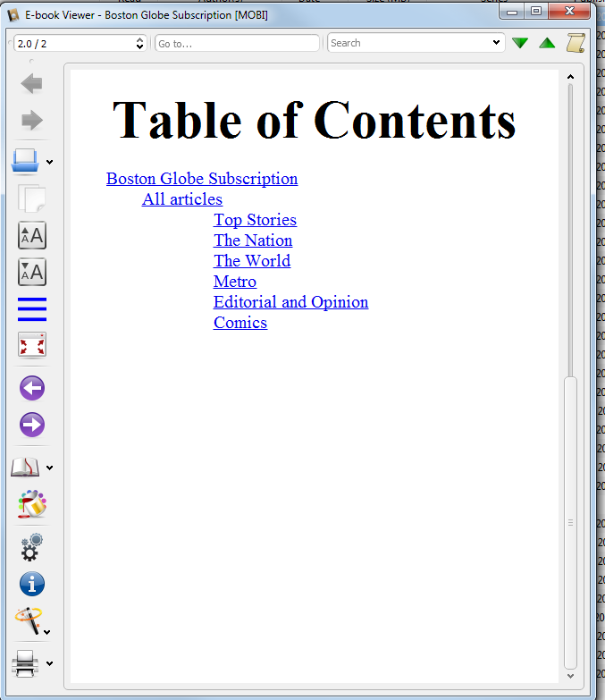Image resolution: width=605 pixels, height=700 pixels.
Task: Open the paint bucket themes icon
Action: tap(31, 504)
